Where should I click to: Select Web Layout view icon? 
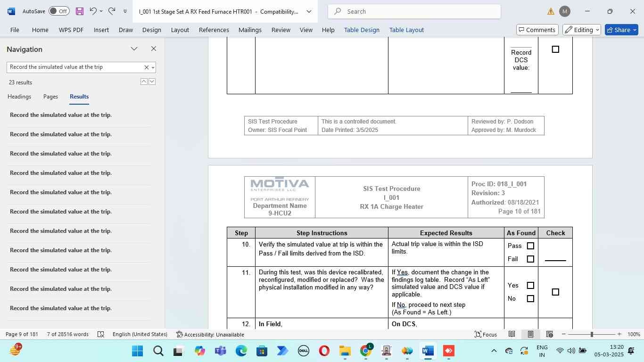tap(549, 334)
